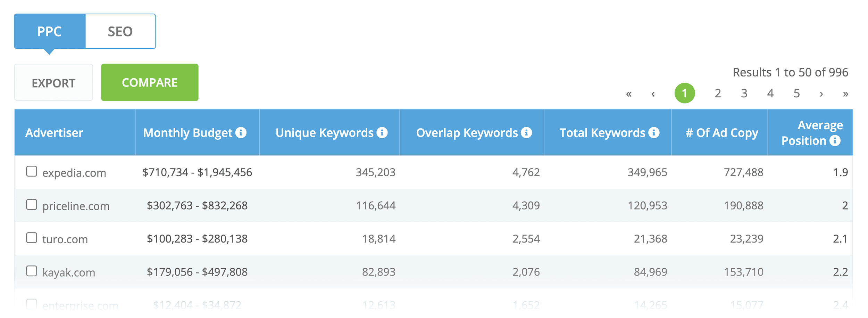This screenshot has height=318, width=868.
Task: Open the priceline.com advertiser link
Action: (76, 206)
